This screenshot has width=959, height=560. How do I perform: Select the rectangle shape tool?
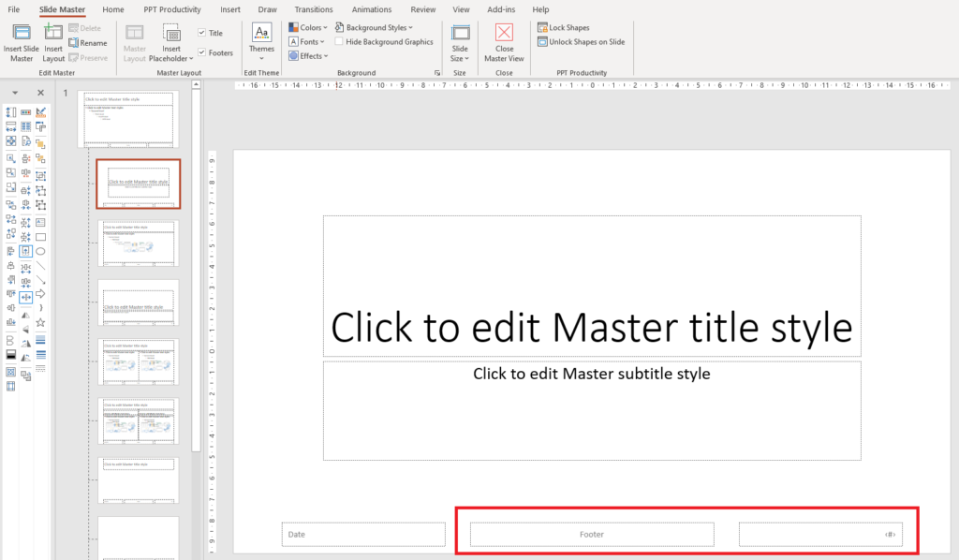click(x=40, y=237)
